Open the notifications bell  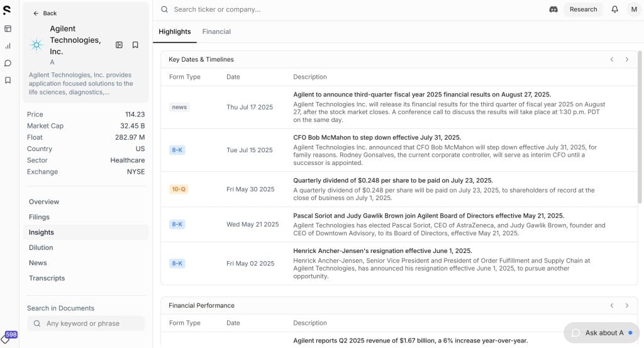[x=614, y=9]
